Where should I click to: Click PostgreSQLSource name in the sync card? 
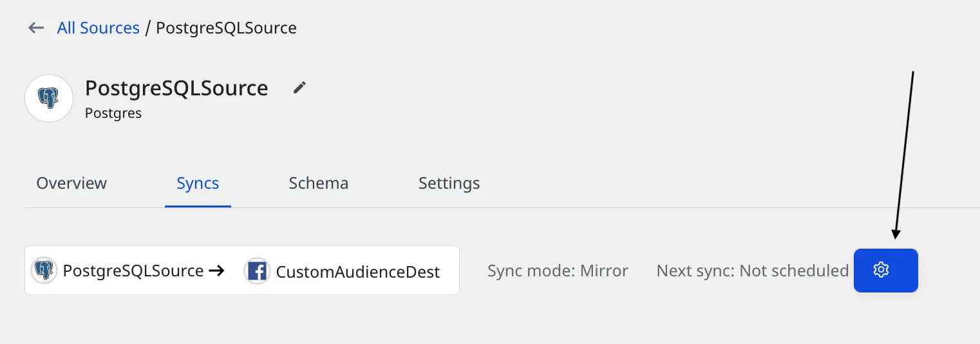click(x=133, y=271)
